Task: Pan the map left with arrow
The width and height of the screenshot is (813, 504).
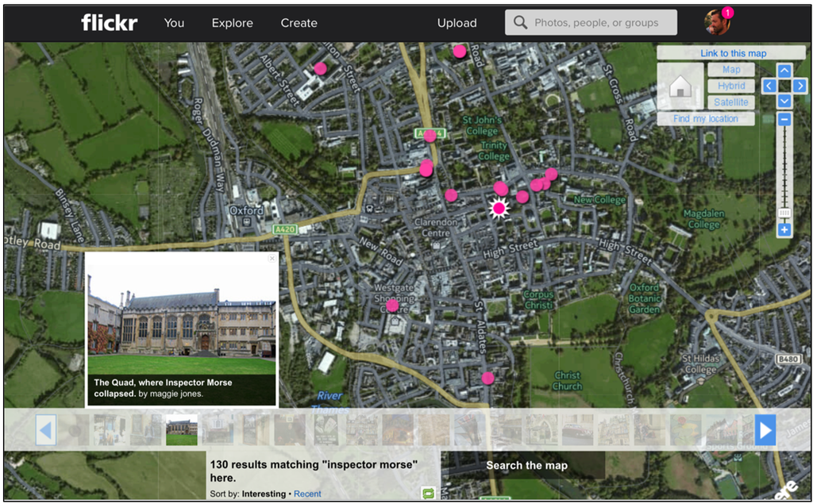Action: coord(769,86)
